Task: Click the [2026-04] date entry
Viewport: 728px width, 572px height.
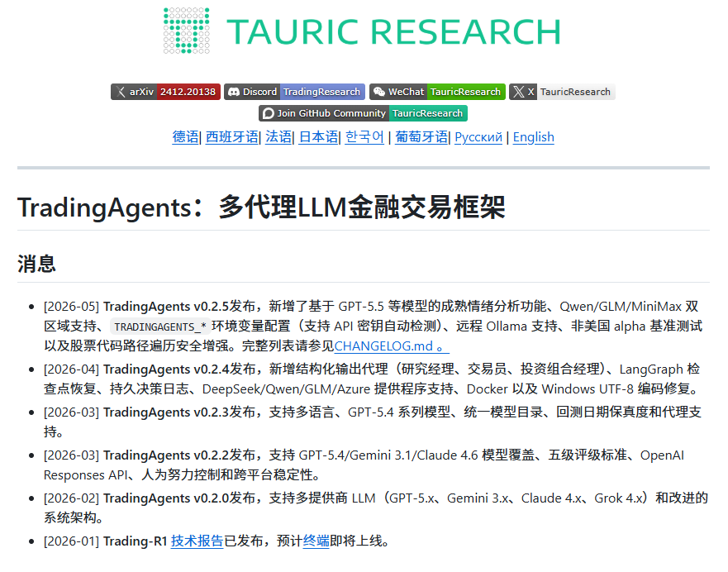Action: pos(72,369)
